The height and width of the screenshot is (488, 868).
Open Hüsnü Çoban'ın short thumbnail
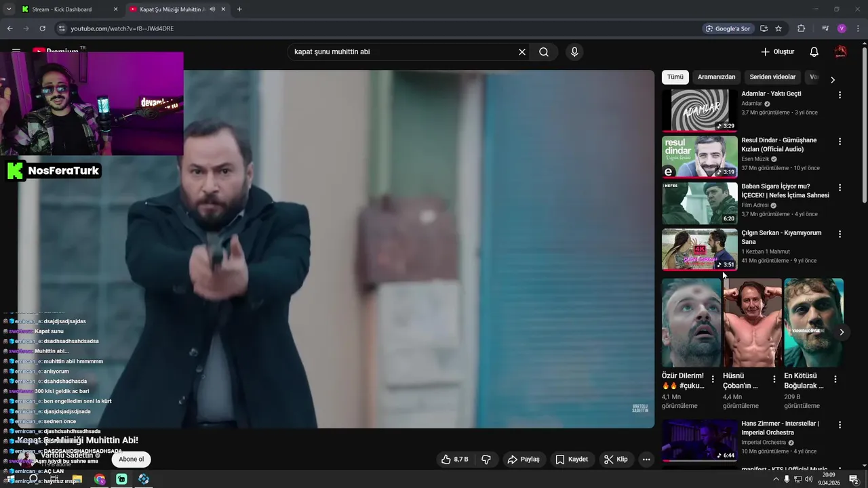point(752,323)
